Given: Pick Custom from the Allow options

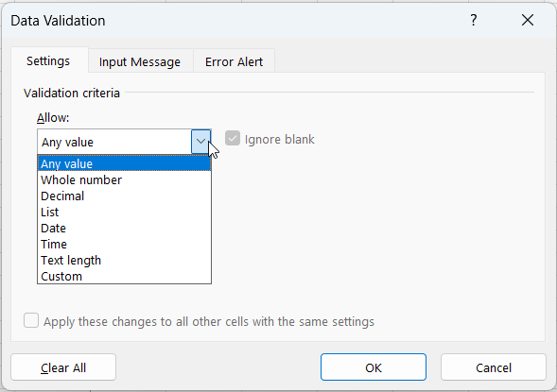Looking at the screenshot, I should (x=124, y=276).
